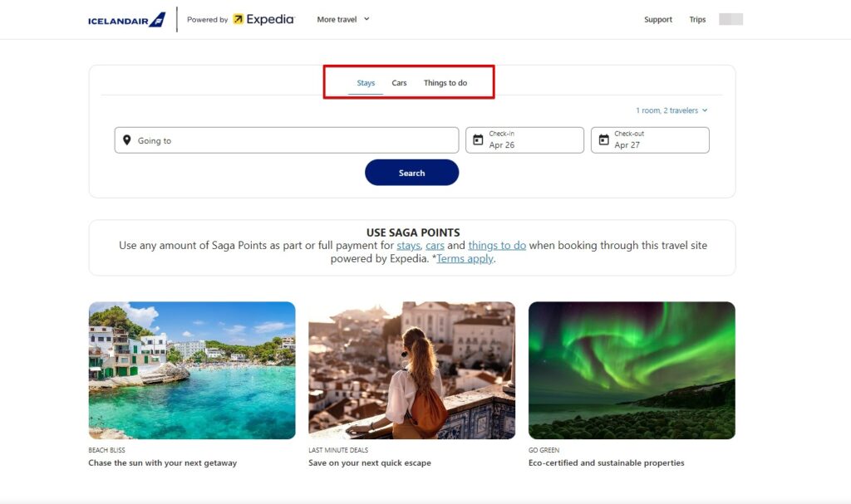Screen dimensions: 851x504
Task: Click the Beach Bliss destination image
Action: (191, 369)
